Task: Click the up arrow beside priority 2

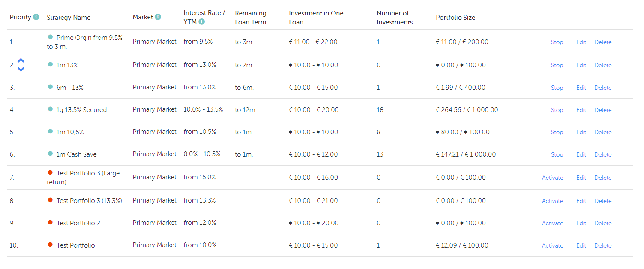Action: point(21,61)
